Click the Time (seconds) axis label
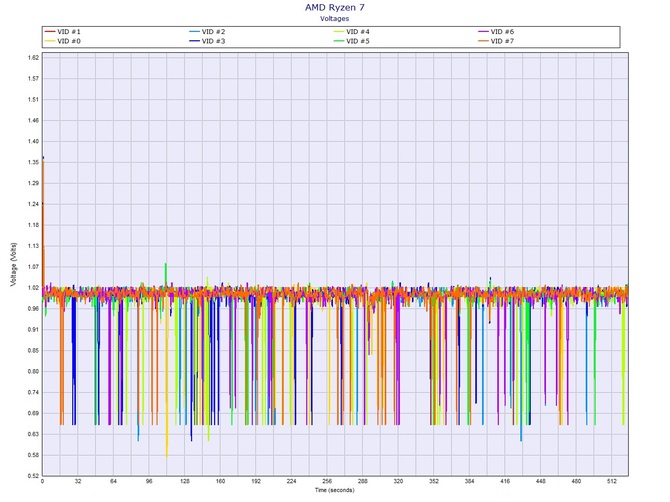670x502 pixels. coord(335,490)
